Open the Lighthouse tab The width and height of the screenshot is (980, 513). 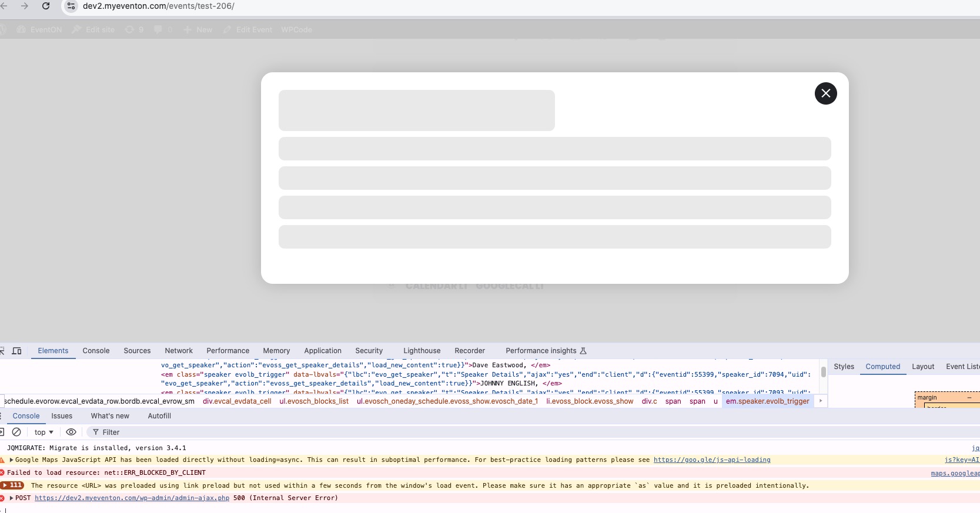point(422,351)
